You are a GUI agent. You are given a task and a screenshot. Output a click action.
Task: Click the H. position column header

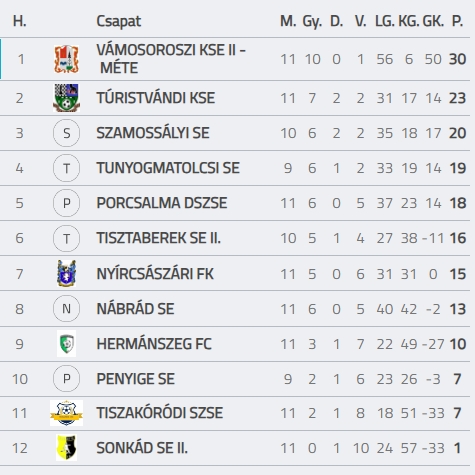point(19,21)
